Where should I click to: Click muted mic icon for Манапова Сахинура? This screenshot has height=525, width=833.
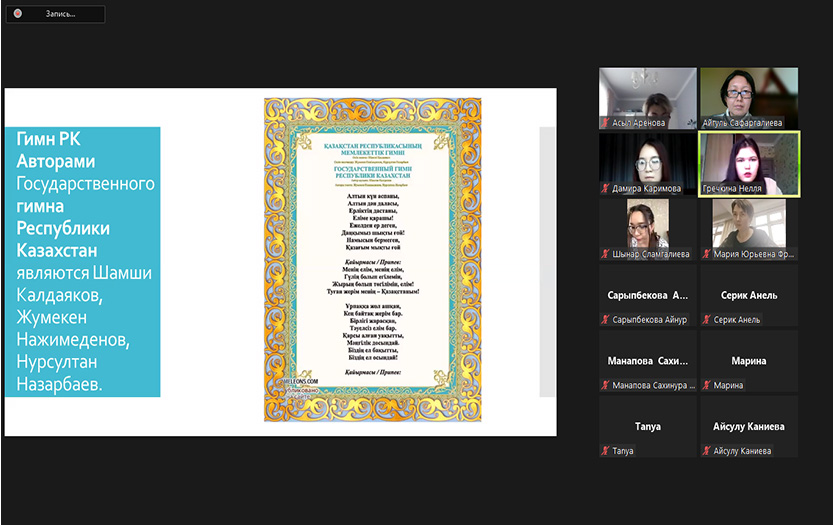[x=605, y=386]
